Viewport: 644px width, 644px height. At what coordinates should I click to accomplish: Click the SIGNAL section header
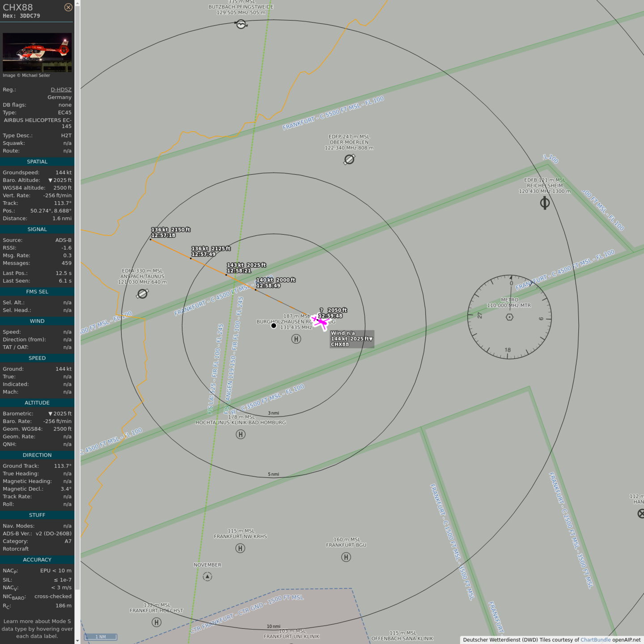[37, 229]
